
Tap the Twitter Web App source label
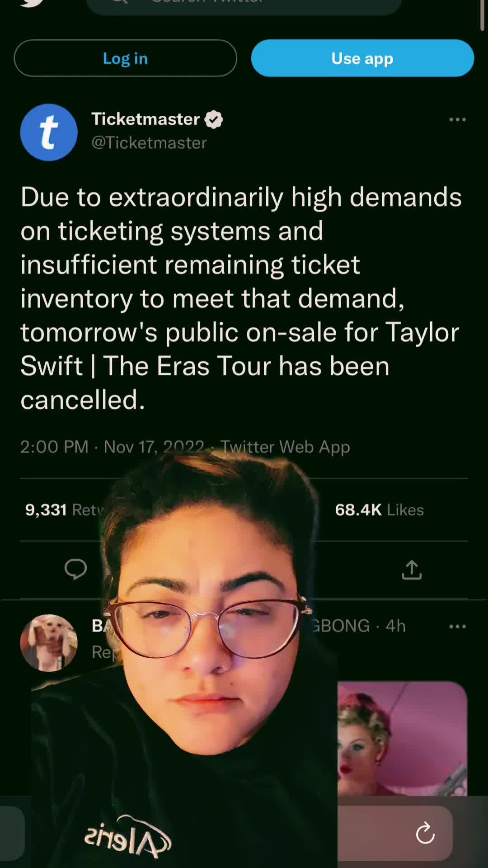tap(285, 447)
